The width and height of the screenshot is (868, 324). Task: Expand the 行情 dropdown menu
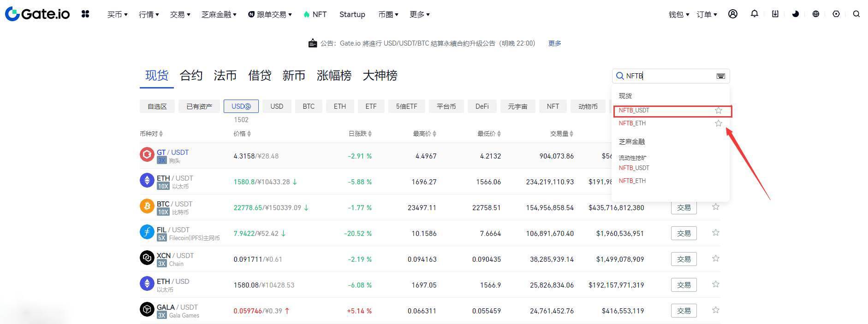click(149, 14)
